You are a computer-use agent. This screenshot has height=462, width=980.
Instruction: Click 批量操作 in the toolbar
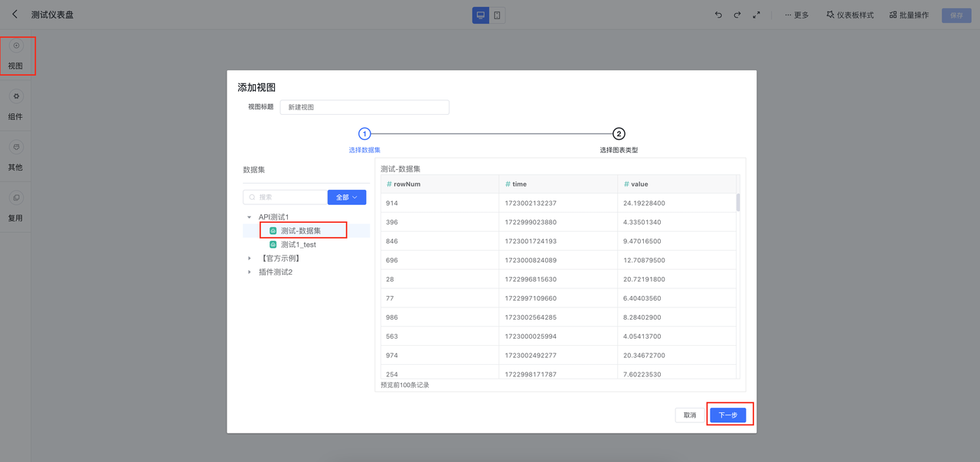click(x=908, y=14)
